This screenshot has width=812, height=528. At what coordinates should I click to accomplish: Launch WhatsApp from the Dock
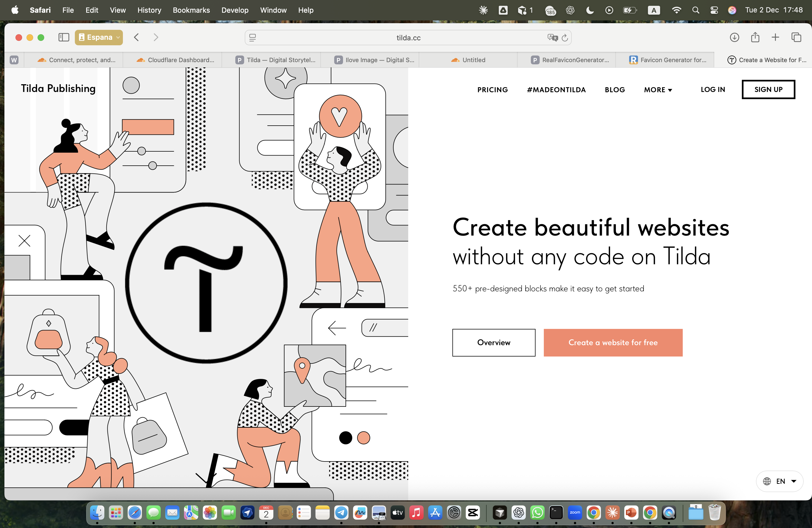[537, 513]
